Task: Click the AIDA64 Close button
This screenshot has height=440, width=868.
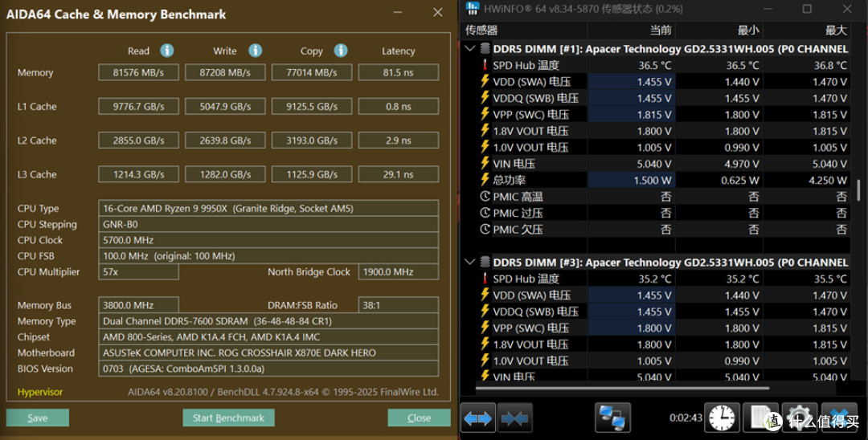Action: 419,418
